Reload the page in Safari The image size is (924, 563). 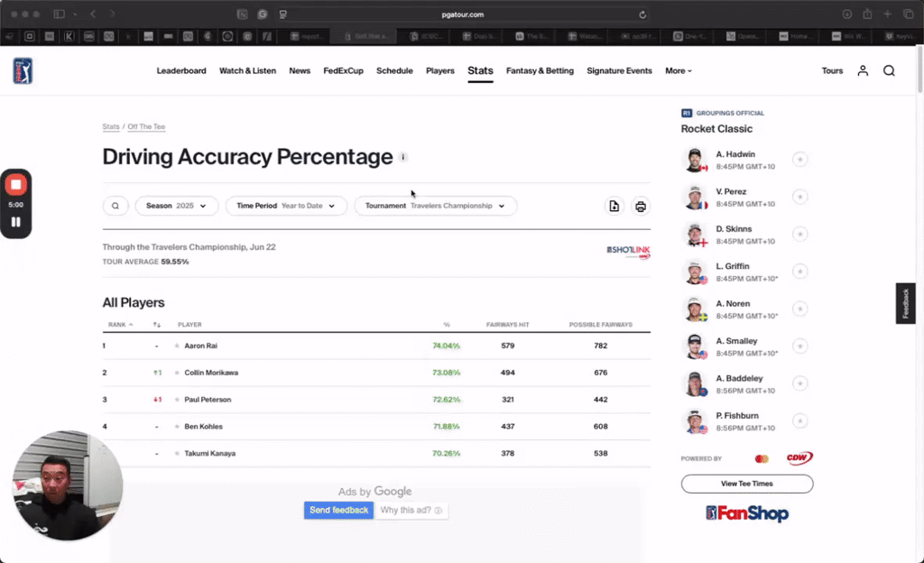[x=642, y=14]
